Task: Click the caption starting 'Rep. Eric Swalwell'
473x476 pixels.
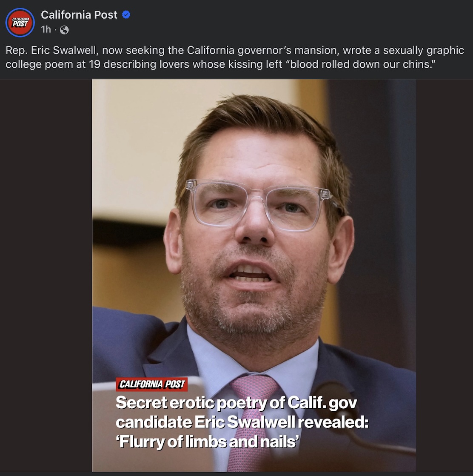Action: (x=235, y=57)
